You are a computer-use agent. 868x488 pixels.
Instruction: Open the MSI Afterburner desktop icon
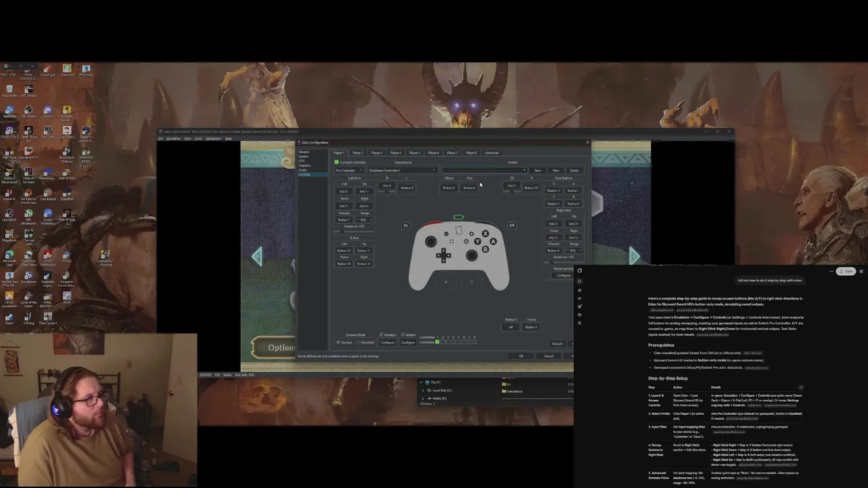[28, 216]
